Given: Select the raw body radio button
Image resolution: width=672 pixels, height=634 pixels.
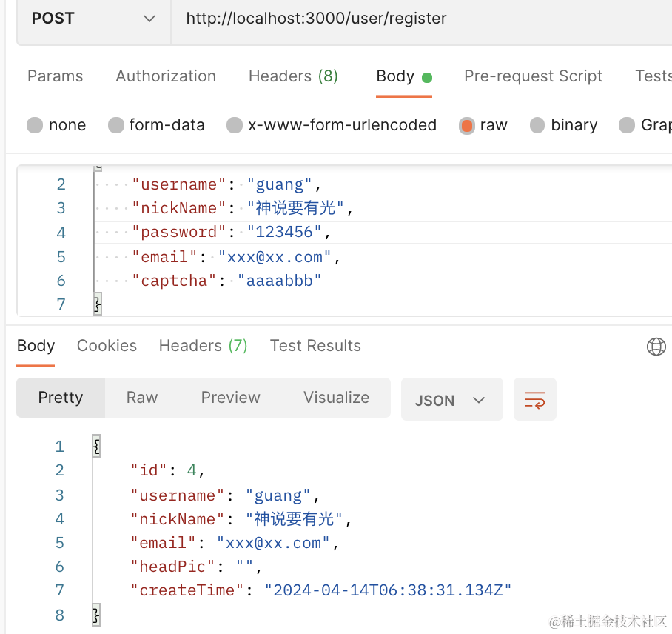Looking at the screenshot, I should 466,125.
